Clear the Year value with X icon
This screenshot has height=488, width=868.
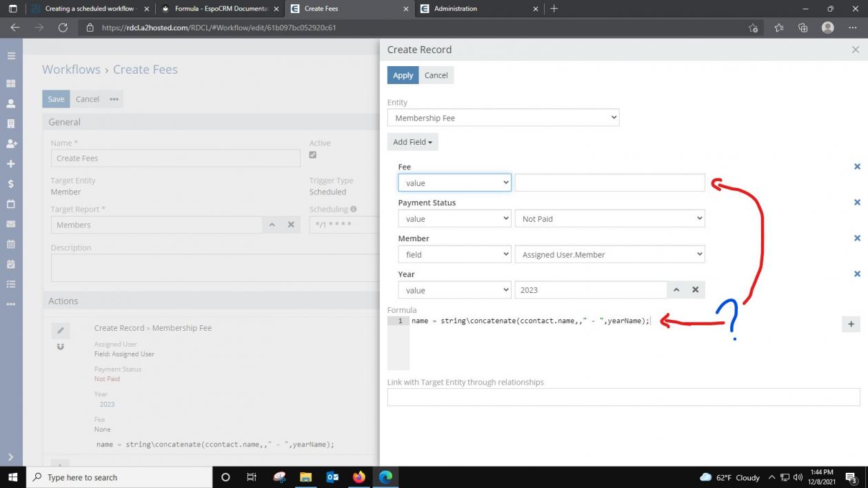click(695, 290)
